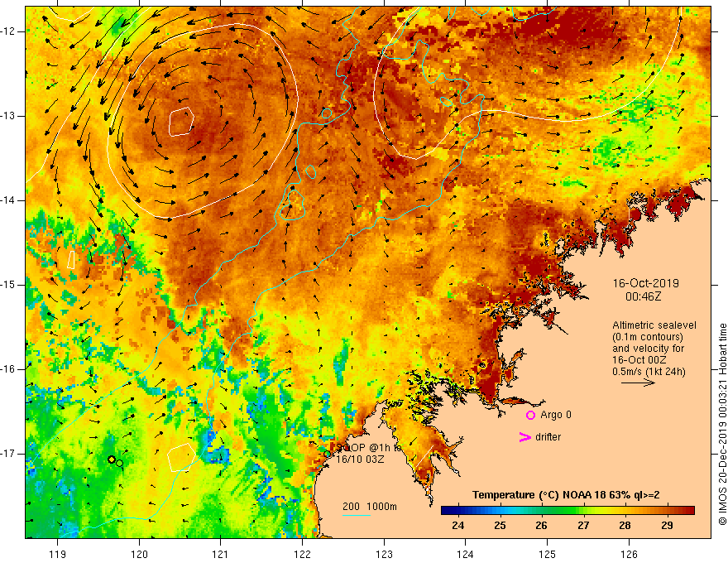Screen dimensions: 728x563
Task: Click the '00:46Z' time label
Action: pos(643,296)
